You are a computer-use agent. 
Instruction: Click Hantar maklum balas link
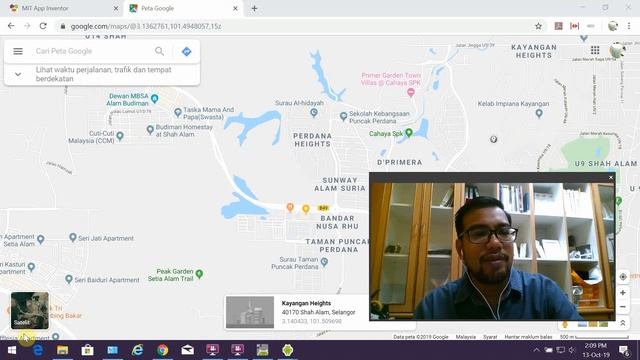tap(528, 337)
